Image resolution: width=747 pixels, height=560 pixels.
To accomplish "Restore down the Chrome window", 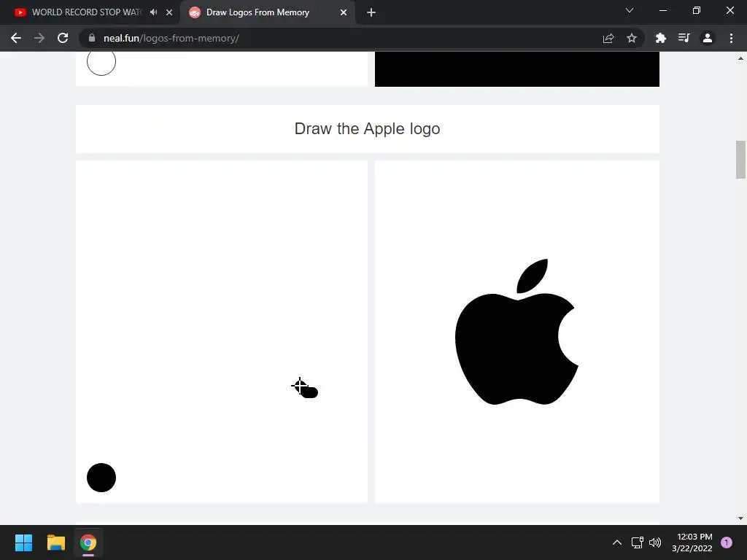I will click(x=697, y=10).
